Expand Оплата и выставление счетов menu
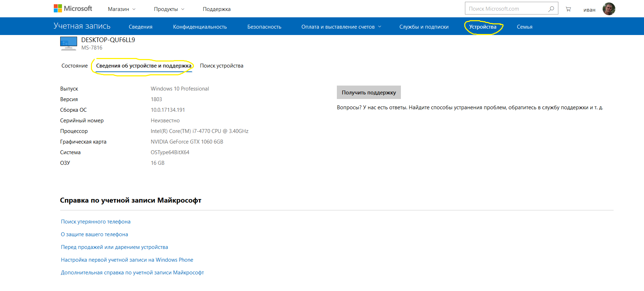The height and width of the screenshot is (291, 644). coord(341,27)
